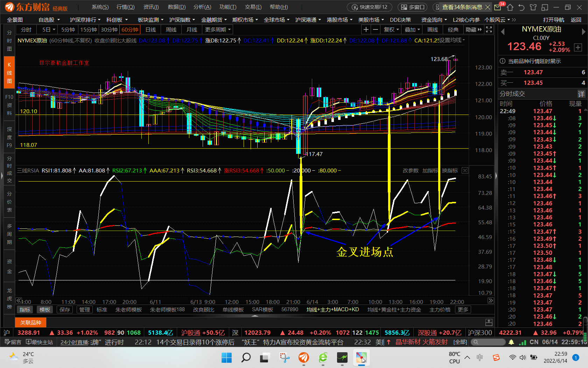Open the mail inbox with 34 badge
The height and width of the screenshot is (368, 588).
tap(497, 7)
